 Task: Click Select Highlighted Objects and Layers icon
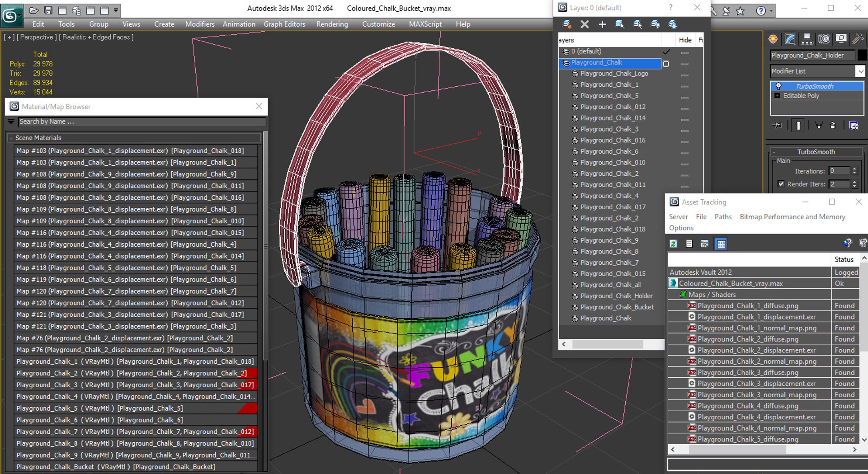pos(620,24)
